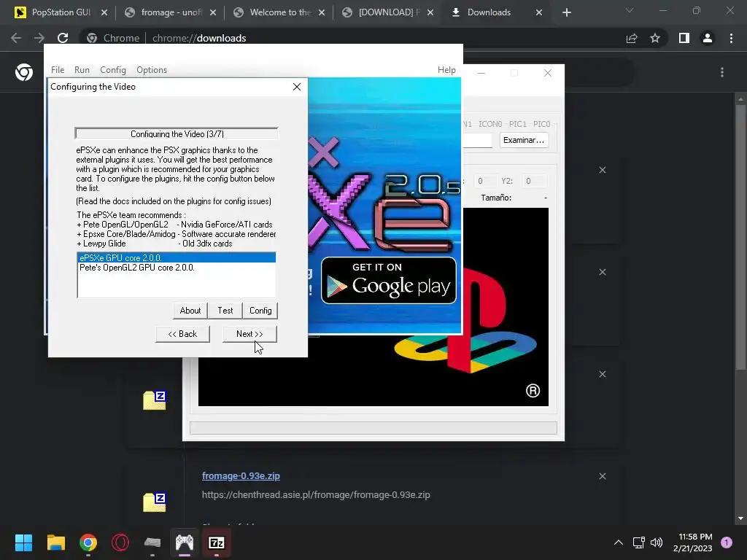
Task: Open the File menu in ePSXe
Action: (58, 69)
